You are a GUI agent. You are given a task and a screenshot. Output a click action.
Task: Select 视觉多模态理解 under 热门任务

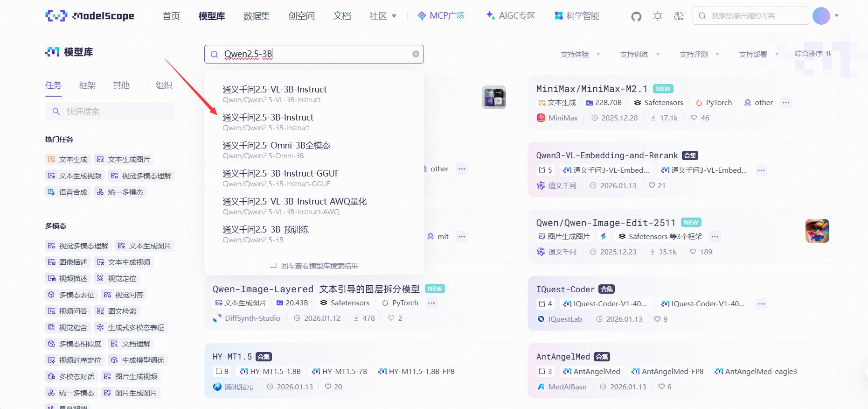[141, 176]
